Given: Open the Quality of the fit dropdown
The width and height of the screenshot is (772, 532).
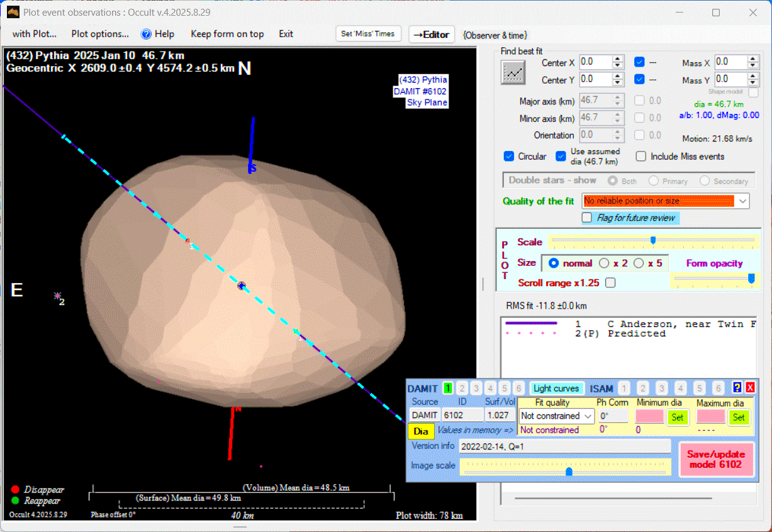Looking at the screenshot, I should (742, 201).
